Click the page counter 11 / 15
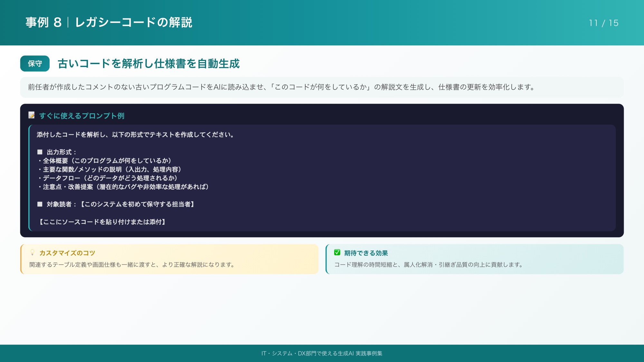 click(603, 23)
